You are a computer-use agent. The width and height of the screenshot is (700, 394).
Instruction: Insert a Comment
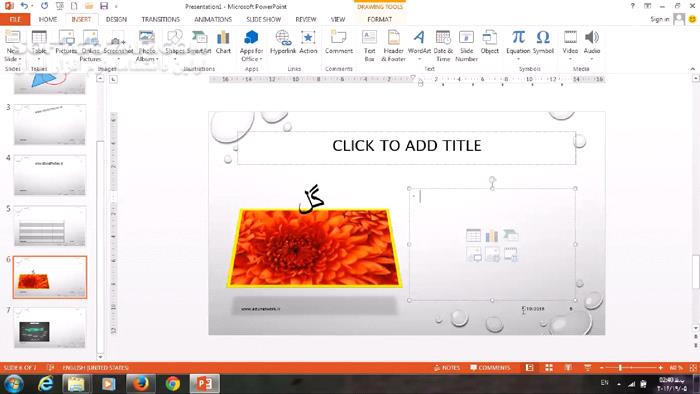[339, 42]
